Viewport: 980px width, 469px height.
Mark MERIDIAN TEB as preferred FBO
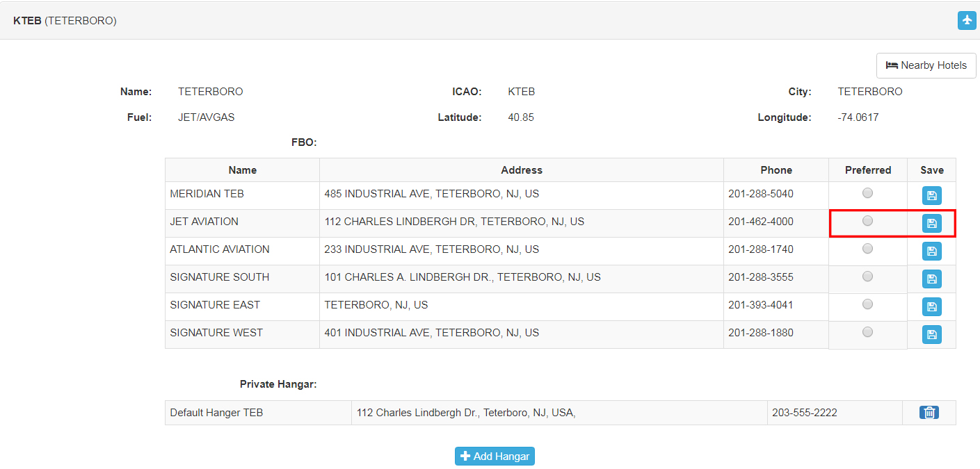(x=867, y=193)
